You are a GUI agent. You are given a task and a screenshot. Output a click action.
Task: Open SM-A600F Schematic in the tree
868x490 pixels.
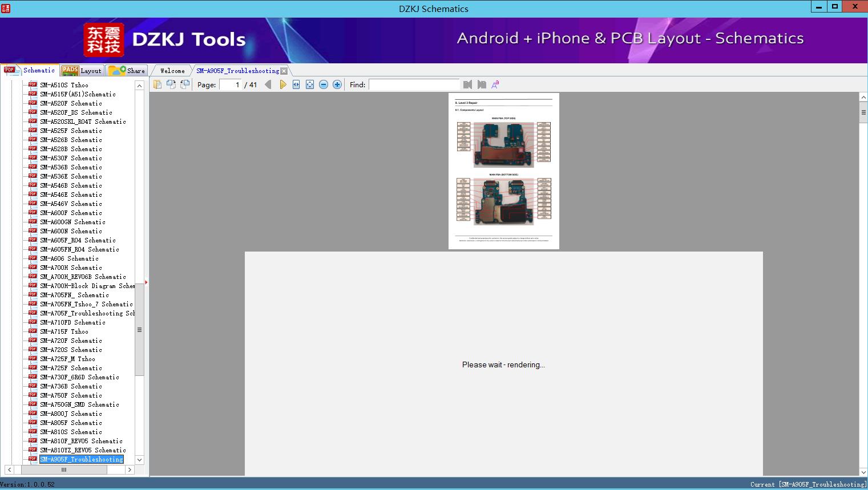[x=71, y=213]
